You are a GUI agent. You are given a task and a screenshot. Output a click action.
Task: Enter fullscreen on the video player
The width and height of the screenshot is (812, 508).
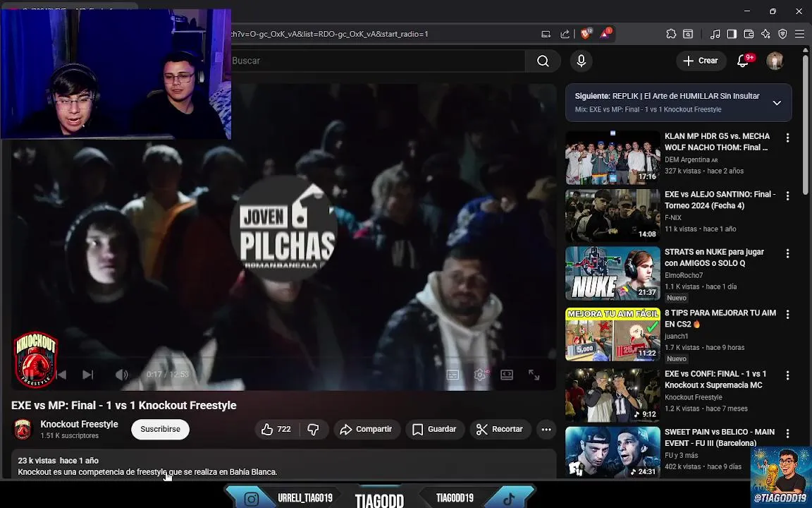point(534,375)
